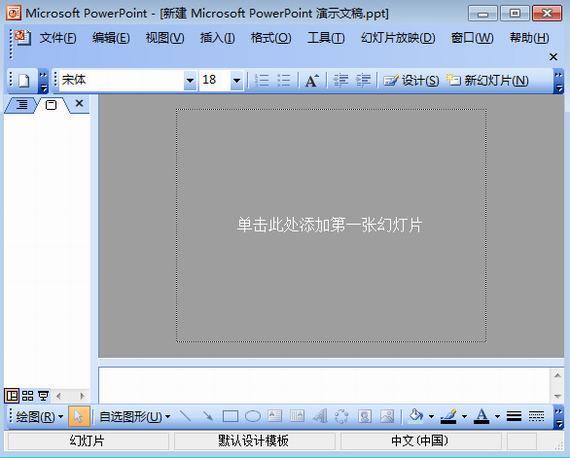The width and height of the screenshot is (570, 458).
Task: Switch to the Outline tab
Action: pos(22,105)
